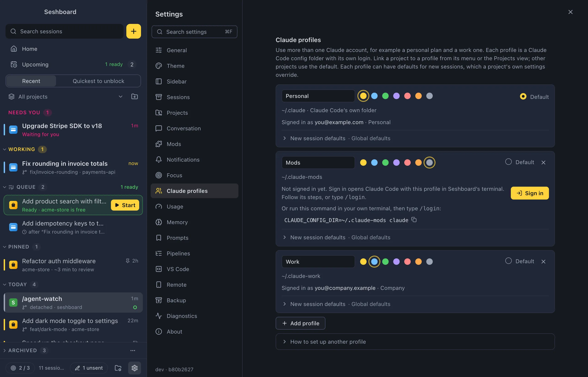Choose the green color for Personal profile
The width and height of the screenshot is (588, 377).
click(385, 96)
